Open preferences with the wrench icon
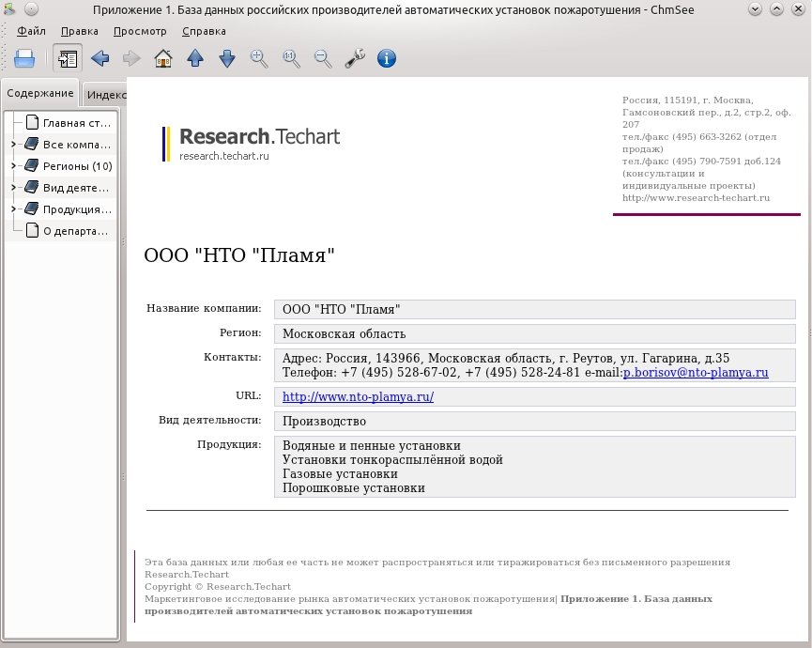Screen dimensions: 812x648 pyautogui.click(x=355, y=58)
